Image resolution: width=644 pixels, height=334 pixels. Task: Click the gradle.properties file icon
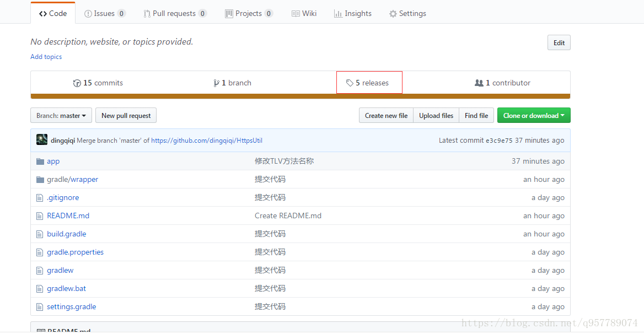pos(40,252)
